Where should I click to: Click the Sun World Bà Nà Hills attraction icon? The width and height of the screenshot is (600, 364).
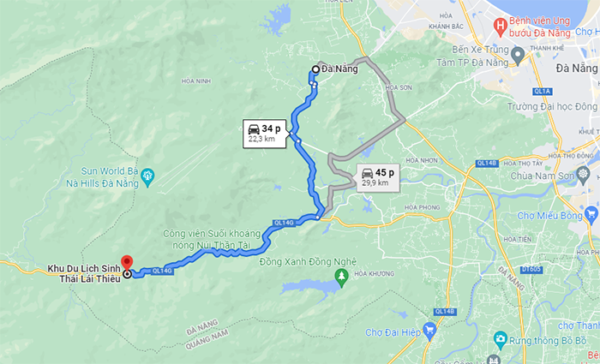[147, 178]
